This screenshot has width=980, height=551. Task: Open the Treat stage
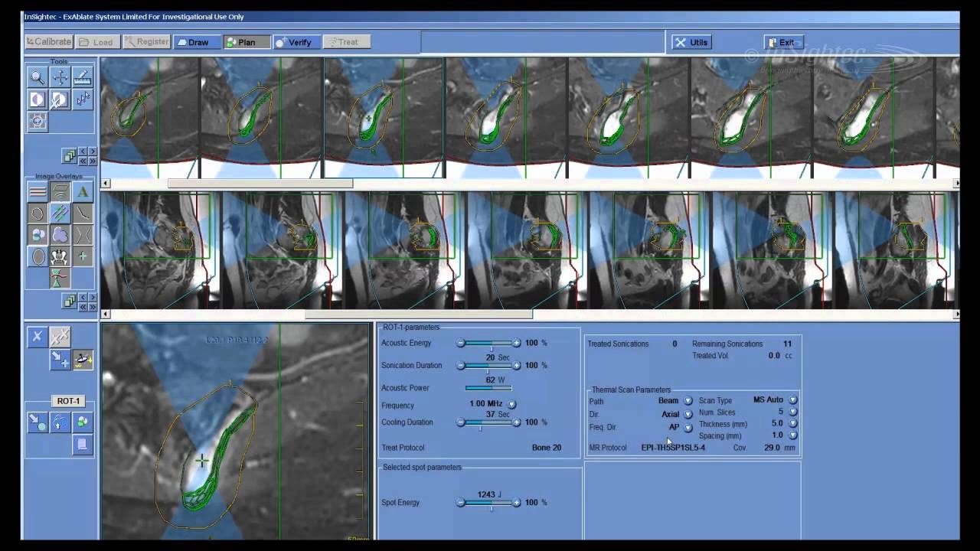(347, 42)
